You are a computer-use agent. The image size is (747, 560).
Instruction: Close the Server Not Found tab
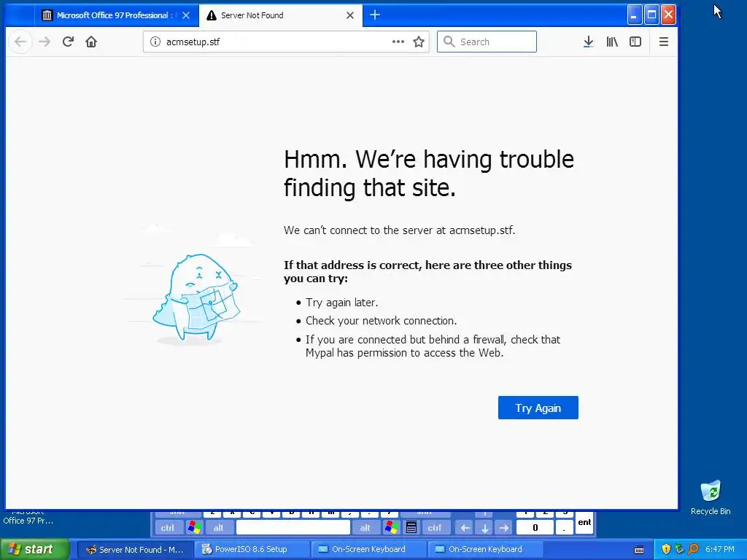coord(350,15)
